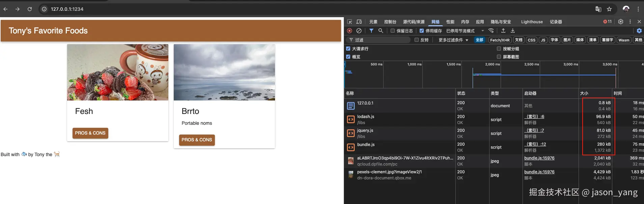Click the browser back arrow
This screenshot has width=644, height=204.
pos(5,9)
